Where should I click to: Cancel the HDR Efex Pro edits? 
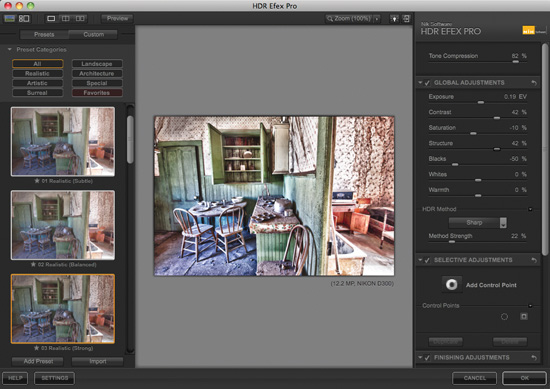[474, 378]
